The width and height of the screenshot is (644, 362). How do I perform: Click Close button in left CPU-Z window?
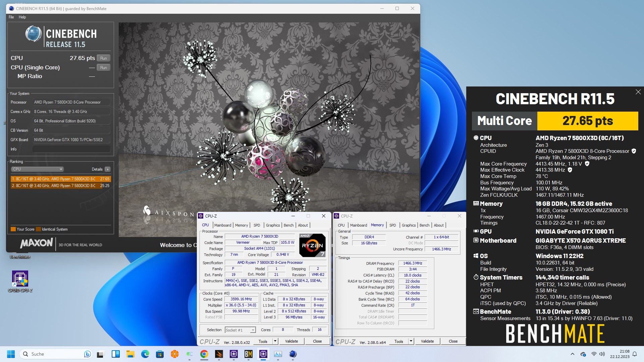pyautogui.click(x=317, y=341)
